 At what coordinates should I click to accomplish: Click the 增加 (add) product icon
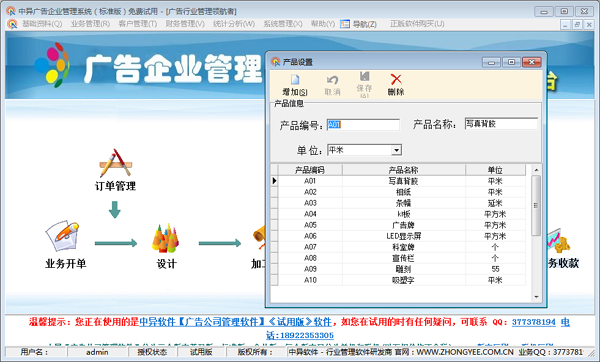pyautogui.click(x=295, y=80)
